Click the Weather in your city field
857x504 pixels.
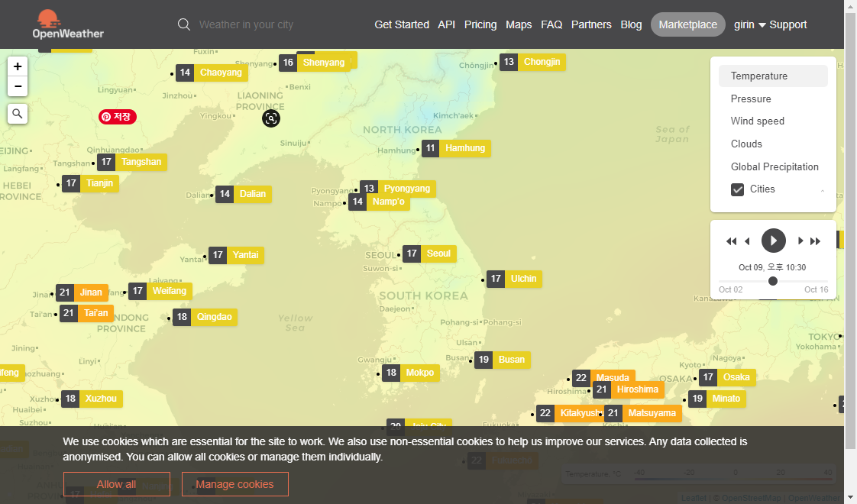point(246,24)
